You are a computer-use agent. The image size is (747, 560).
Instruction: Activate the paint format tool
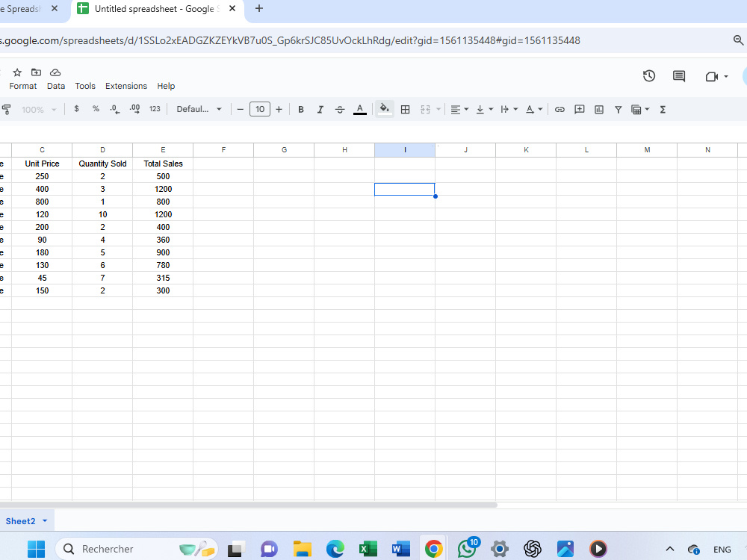[6, 110]
